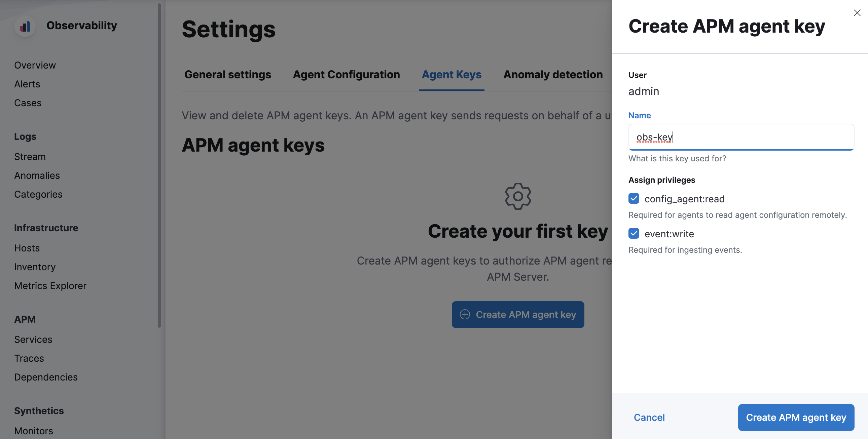Switch to General settings tab

point(227,73)
